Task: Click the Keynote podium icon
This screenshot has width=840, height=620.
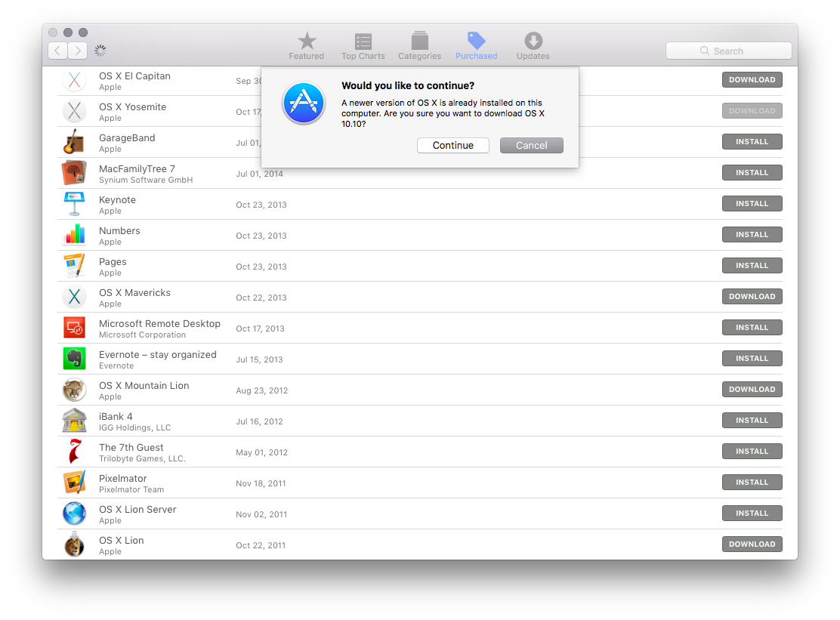Action: (75, 204)
